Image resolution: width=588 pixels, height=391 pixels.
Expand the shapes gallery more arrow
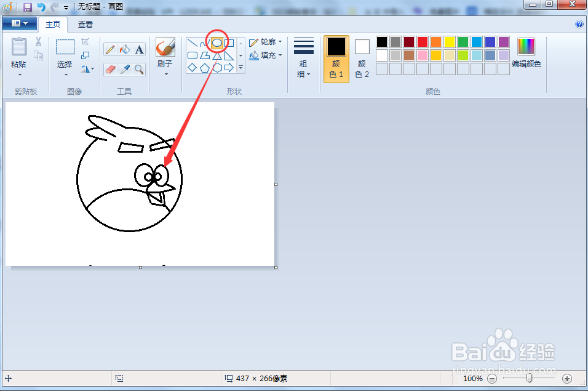click(x=240, y=68)
